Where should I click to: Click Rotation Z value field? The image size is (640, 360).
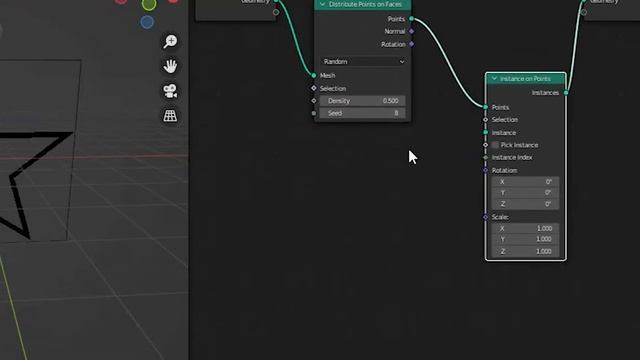(525, 204)
